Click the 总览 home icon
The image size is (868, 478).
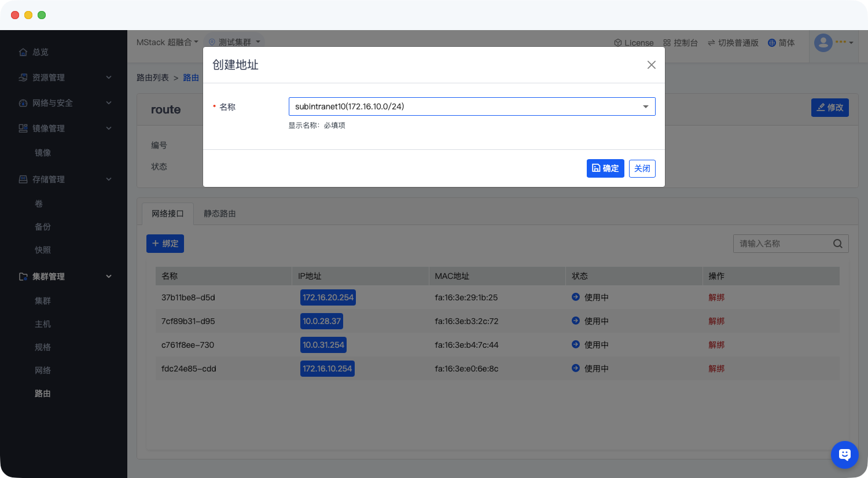(23, 52)
